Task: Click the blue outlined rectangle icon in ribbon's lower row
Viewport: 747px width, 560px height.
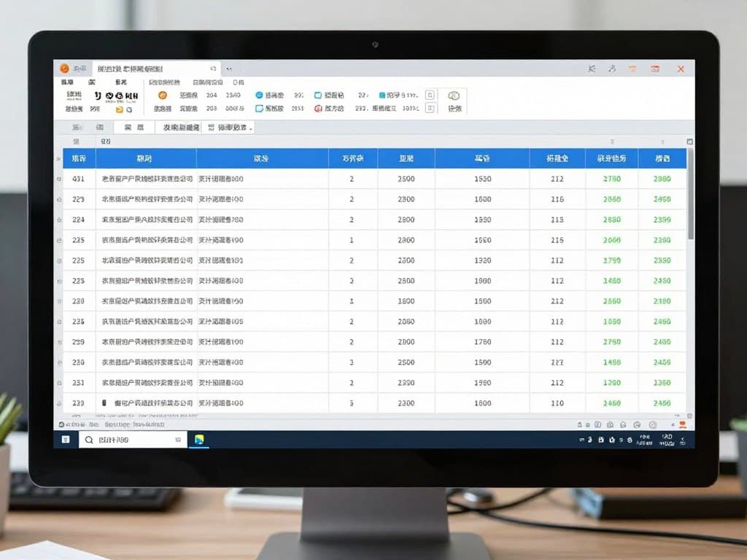Action: 259,109
